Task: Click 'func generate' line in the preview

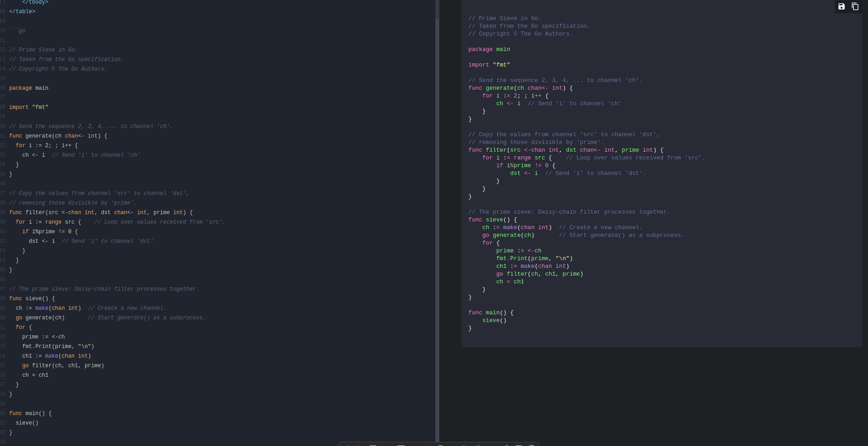Action: point(521,88)
